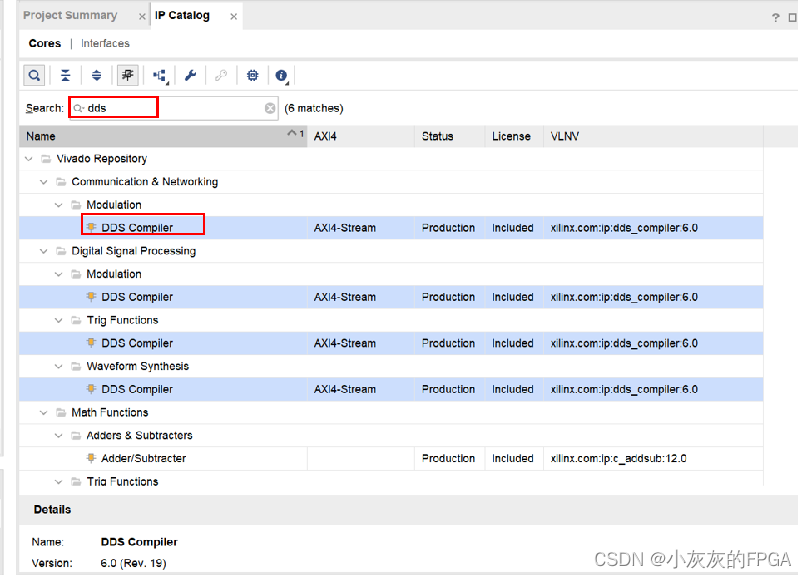Viewport: 807px width, 578px height.
Task: Click the greyed link license icon
Action: coord(221,76)
